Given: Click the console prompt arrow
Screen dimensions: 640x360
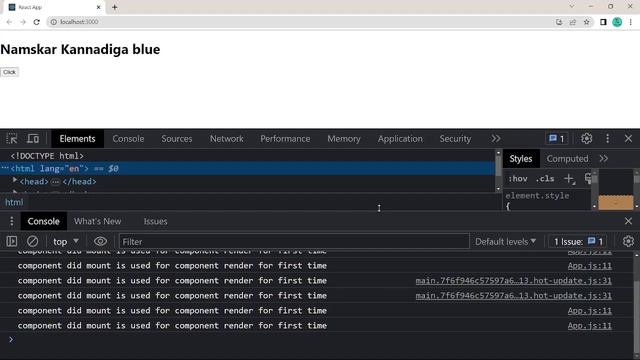Looking at the screenshot, I should click(11, 340).
